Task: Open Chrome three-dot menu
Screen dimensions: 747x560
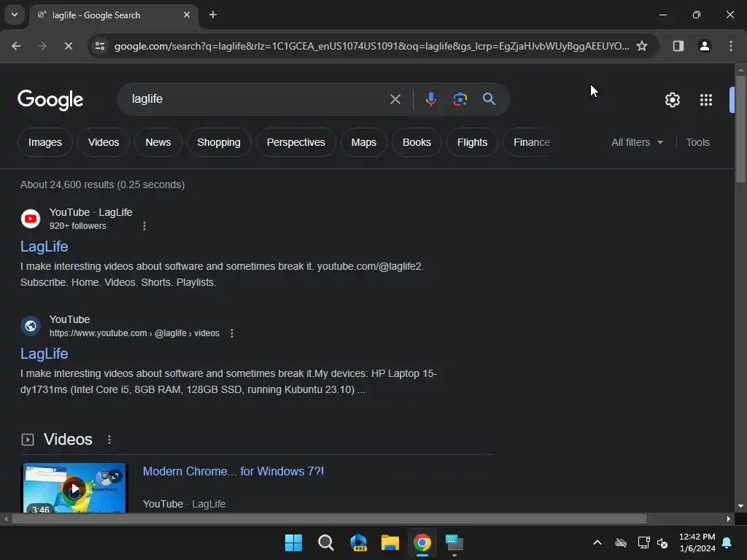Action: tap(730, 46)
